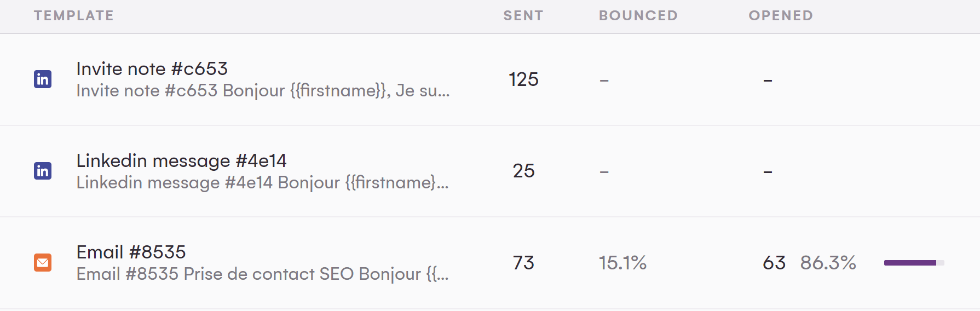Click the LinkedIn icon beside Invite note #c653
This screenshot has width=980, height=311.
click(43, 79)
